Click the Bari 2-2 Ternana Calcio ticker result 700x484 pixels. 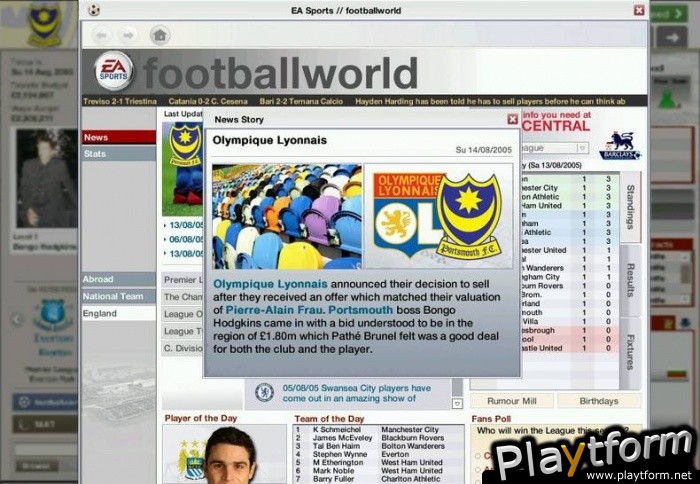pos(301,101)
